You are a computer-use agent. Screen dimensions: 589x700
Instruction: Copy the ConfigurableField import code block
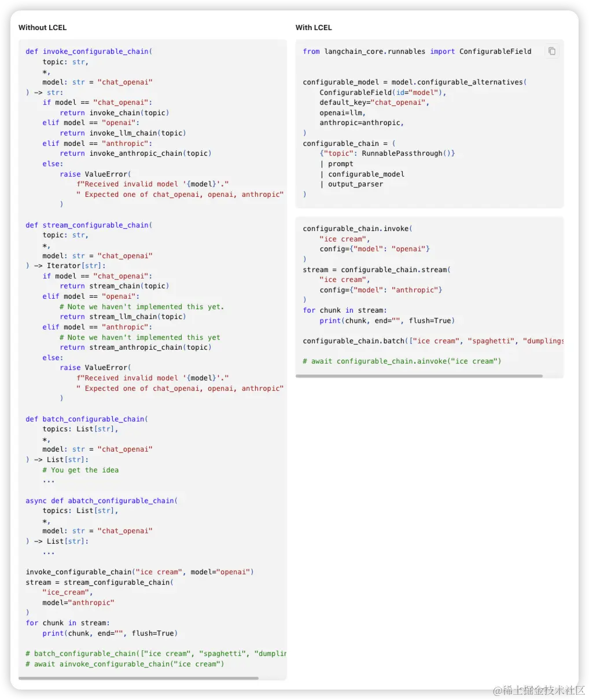pyautogui.click(x=552, y=51)
